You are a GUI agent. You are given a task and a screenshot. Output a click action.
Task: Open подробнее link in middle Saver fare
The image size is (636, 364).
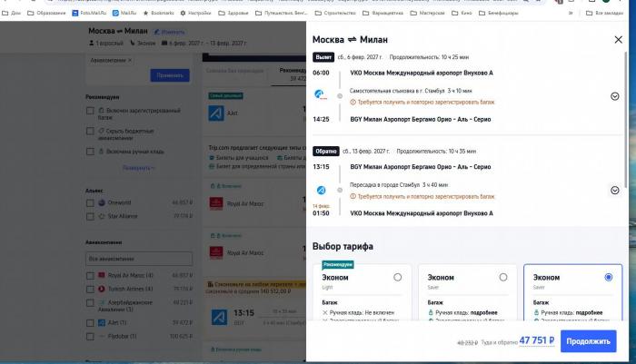(483, 312)
